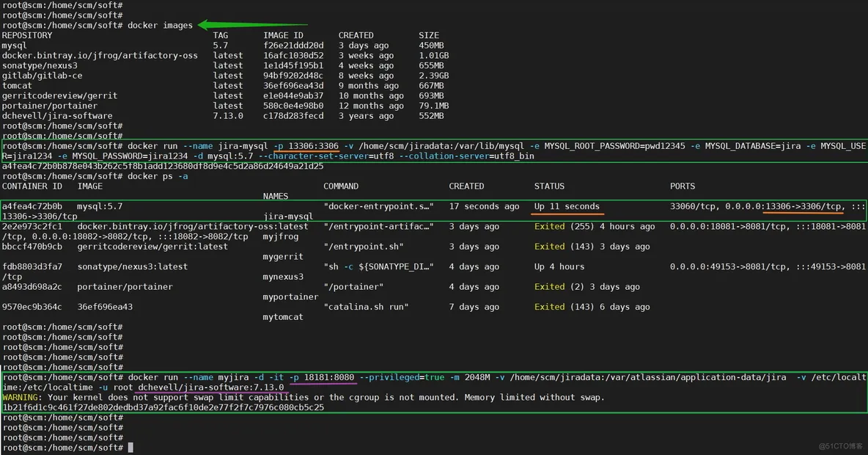
Task: Select the 'Up 4 hours' status
Action: pos(559,266)
